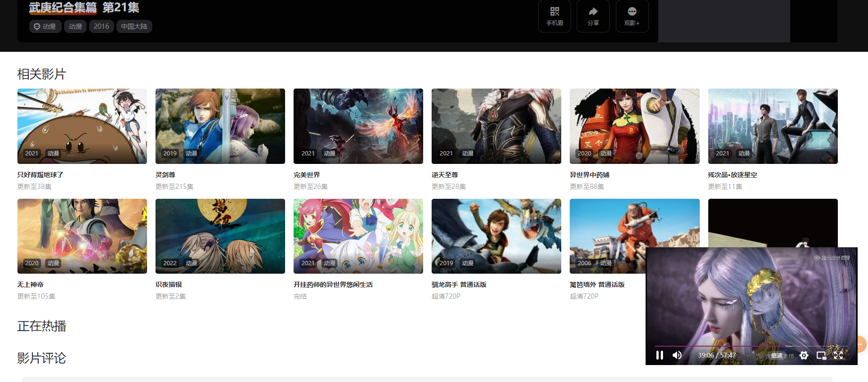Click the 更新至105集 status text

(x=36, y=296)
